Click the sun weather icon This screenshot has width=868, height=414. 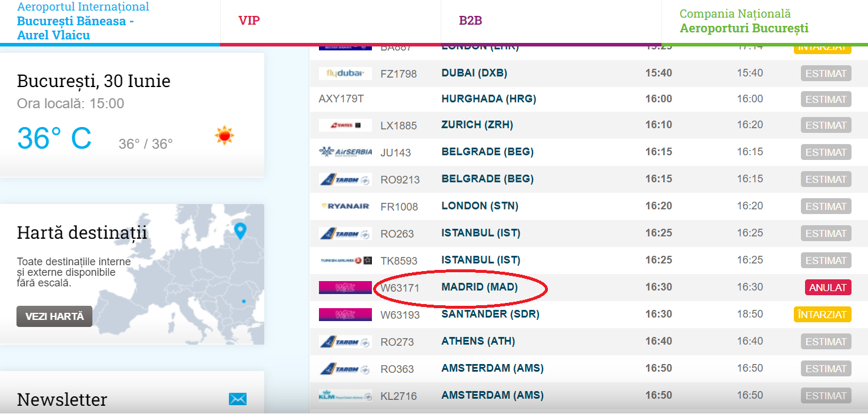click(x=224, y=136)
